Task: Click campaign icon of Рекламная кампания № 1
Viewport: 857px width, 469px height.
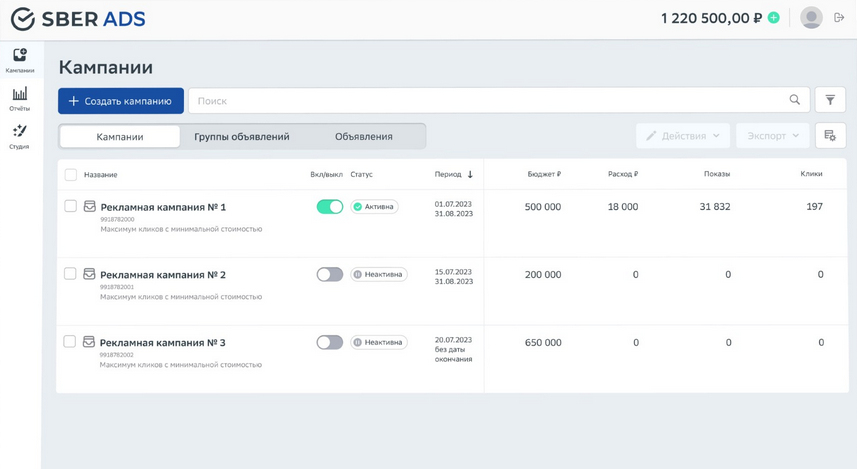Action: [90, 206]
